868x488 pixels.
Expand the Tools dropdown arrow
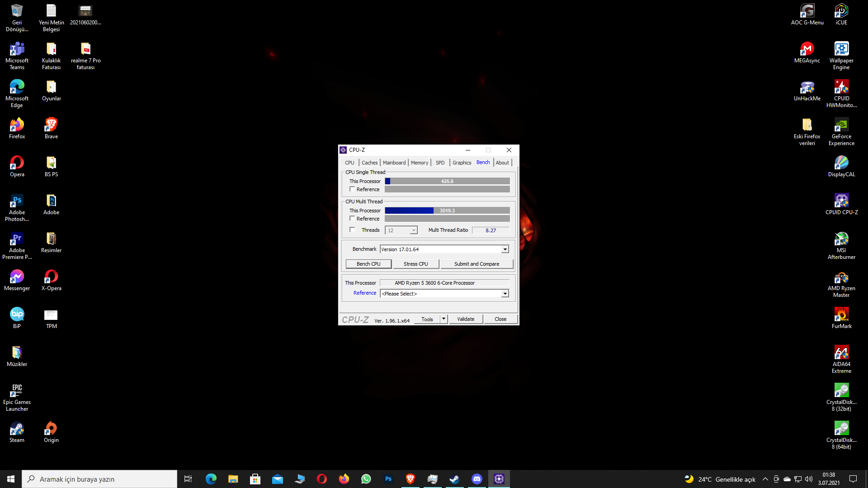(x=444, y=319)
